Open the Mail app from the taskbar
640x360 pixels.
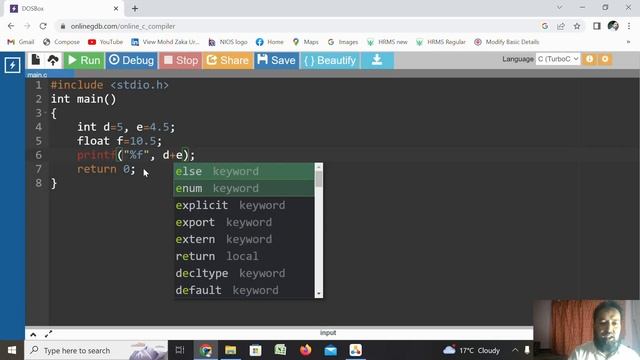(x=331, y=350)
